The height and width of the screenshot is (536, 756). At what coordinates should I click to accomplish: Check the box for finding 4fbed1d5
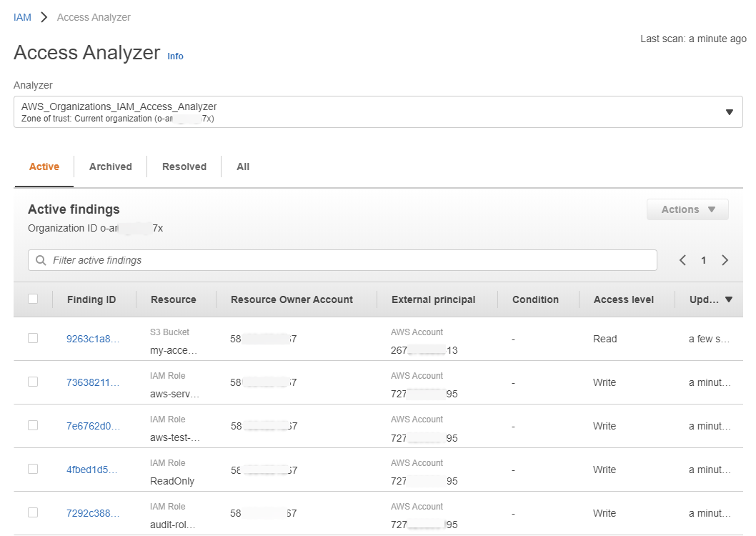pyautogui.click(x=33, y=469)
